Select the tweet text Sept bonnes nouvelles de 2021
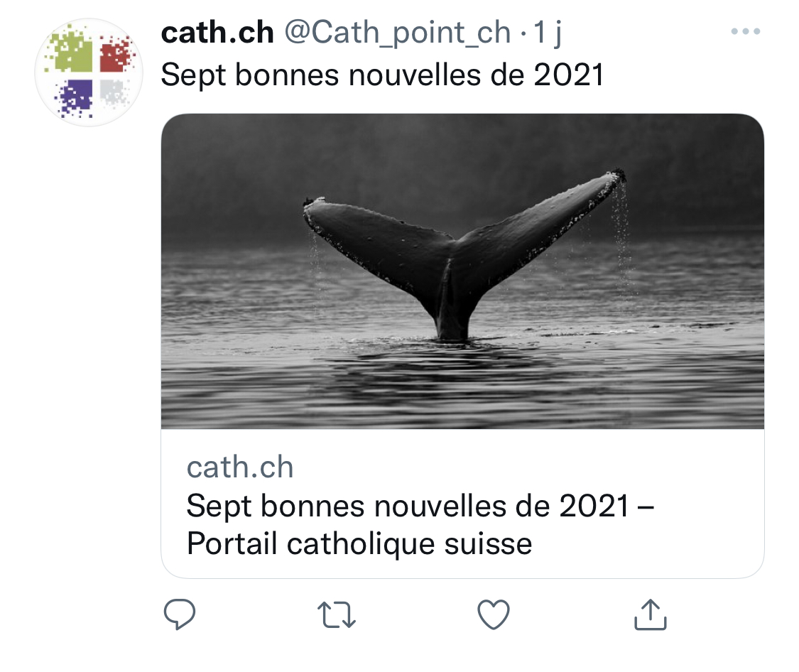 click(x=382, y=75)
